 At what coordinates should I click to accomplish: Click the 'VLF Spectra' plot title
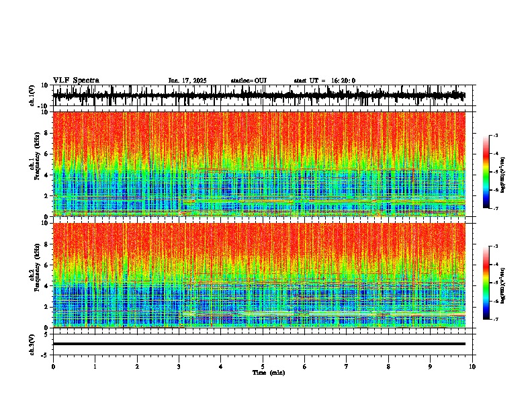tap(76, 81)
